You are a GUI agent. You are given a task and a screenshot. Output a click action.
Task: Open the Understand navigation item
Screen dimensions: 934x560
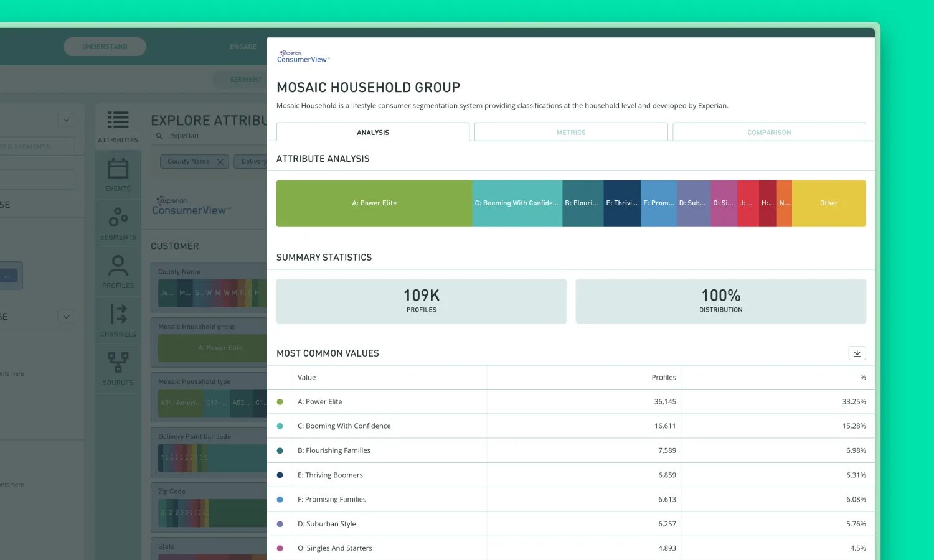105,47
